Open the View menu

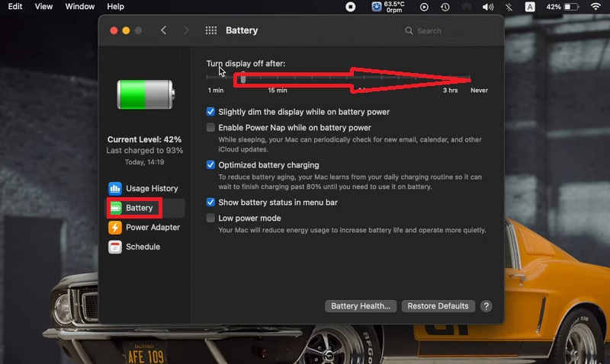click(x=44, y=7)
